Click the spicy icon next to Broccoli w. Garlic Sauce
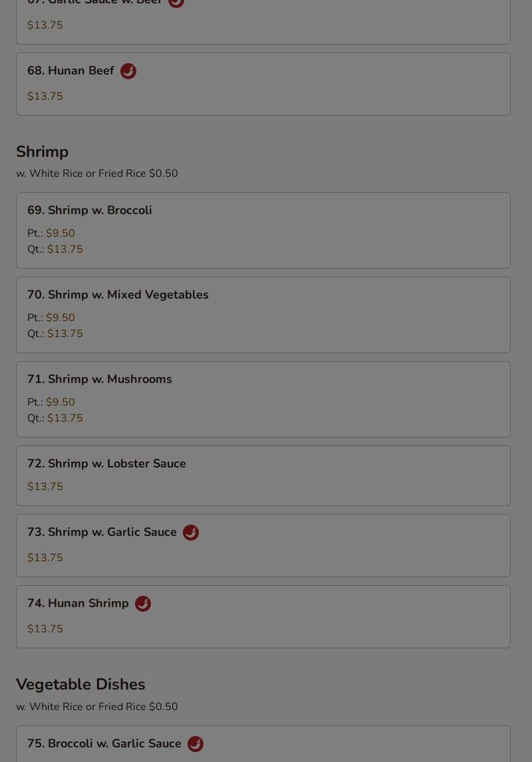Viewport: 532px width, 762px height. click(x=196, y=743)
